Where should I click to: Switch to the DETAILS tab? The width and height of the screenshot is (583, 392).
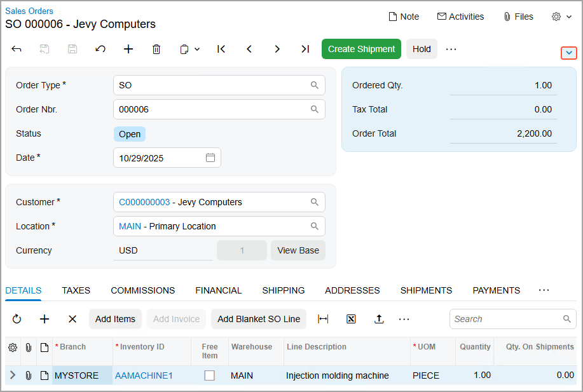tap(24, 290)
